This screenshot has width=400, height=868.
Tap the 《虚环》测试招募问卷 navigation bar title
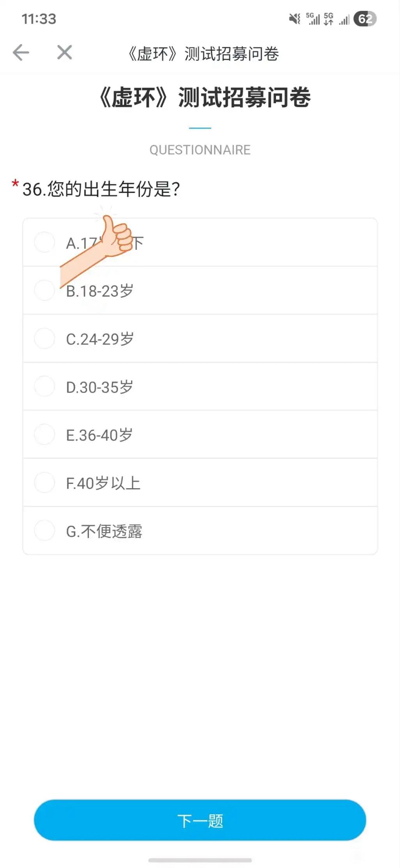pos(204,54)
